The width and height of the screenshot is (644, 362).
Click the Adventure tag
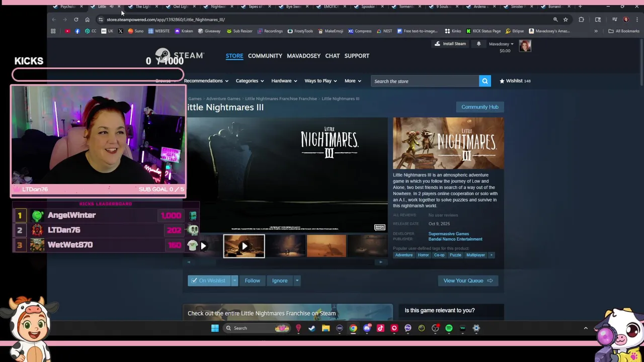pyautogui.click(x=404, y=255)
